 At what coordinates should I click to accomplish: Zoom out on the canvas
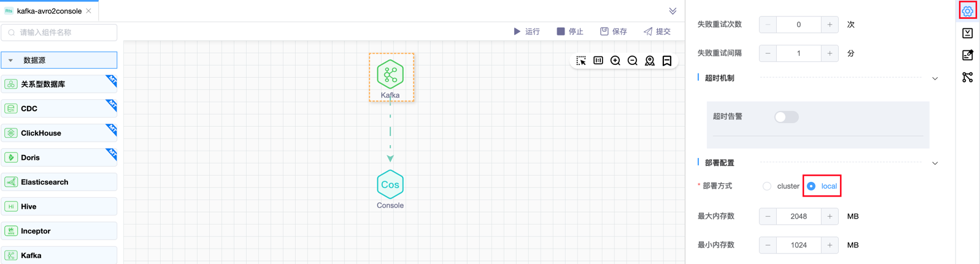click(x=633, y=61)
